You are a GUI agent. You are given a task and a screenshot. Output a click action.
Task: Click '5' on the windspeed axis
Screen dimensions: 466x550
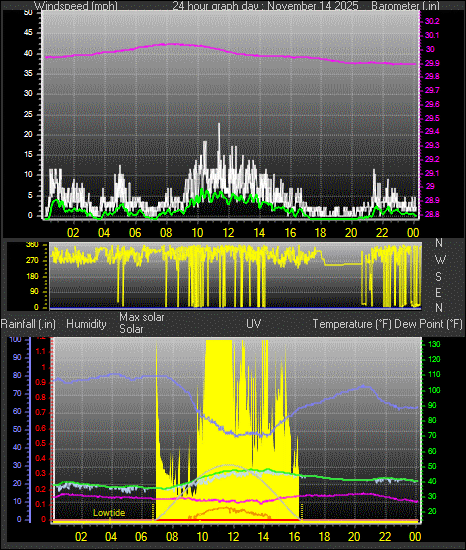(30, 195)
